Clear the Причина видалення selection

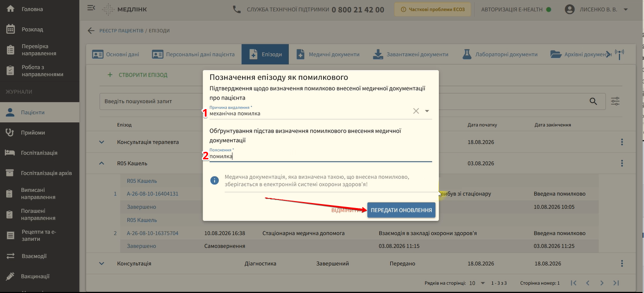click(416, 111)
